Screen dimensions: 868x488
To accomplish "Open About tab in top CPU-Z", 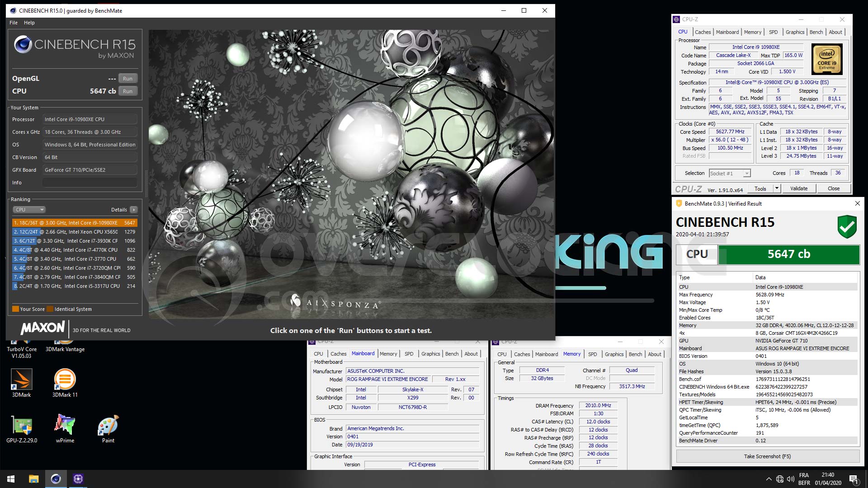I will pos(835,32).
